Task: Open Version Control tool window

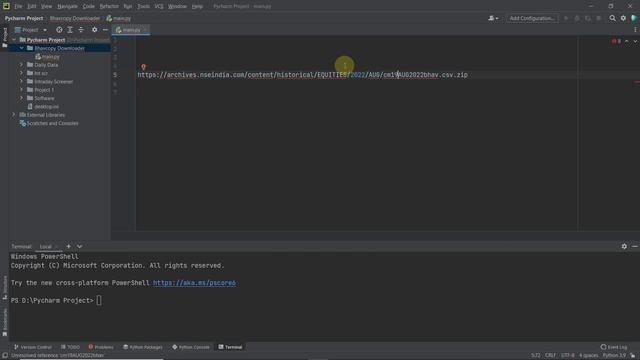Action: click(33, 347)
